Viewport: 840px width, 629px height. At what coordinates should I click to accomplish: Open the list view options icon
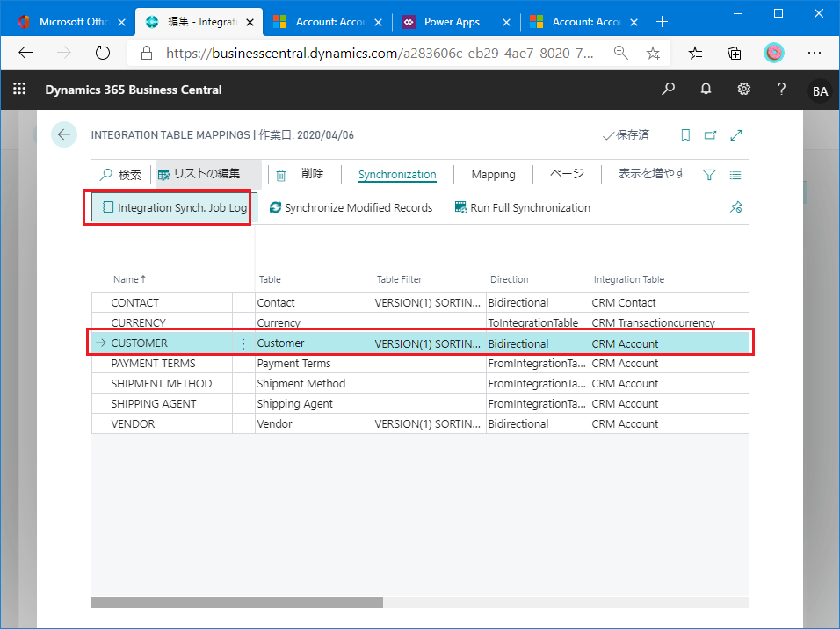(735, 175)
